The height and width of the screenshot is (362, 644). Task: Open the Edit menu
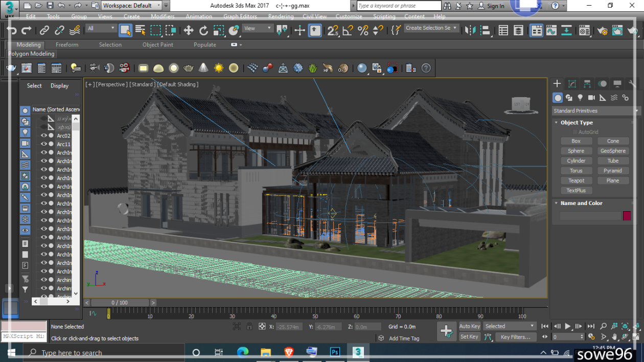click(31, 16)
